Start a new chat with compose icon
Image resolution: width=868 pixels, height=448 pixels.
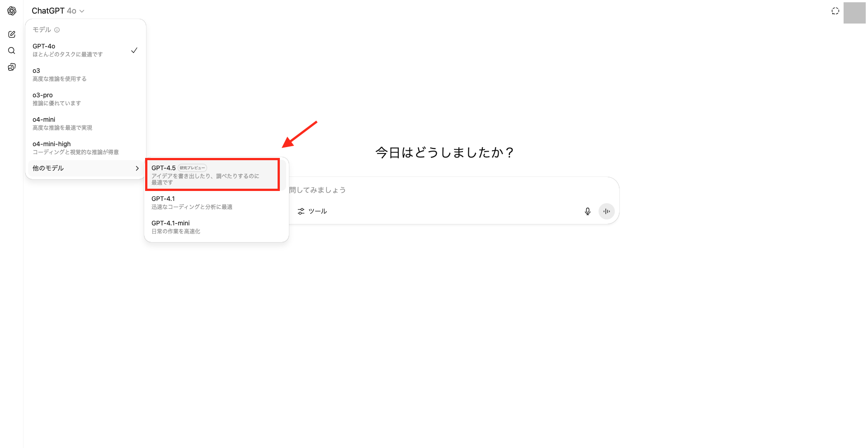click(x=12, y=34)
